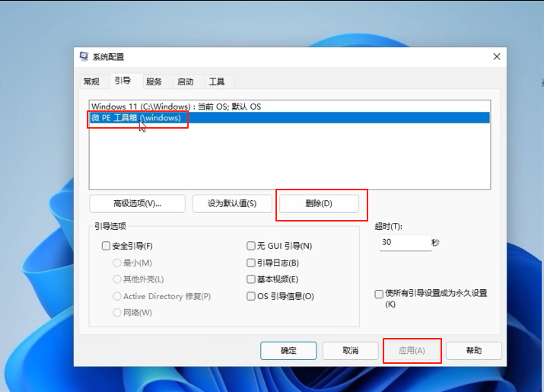Select the 微 PE 工具箱 boot entry

click(290, 118)
